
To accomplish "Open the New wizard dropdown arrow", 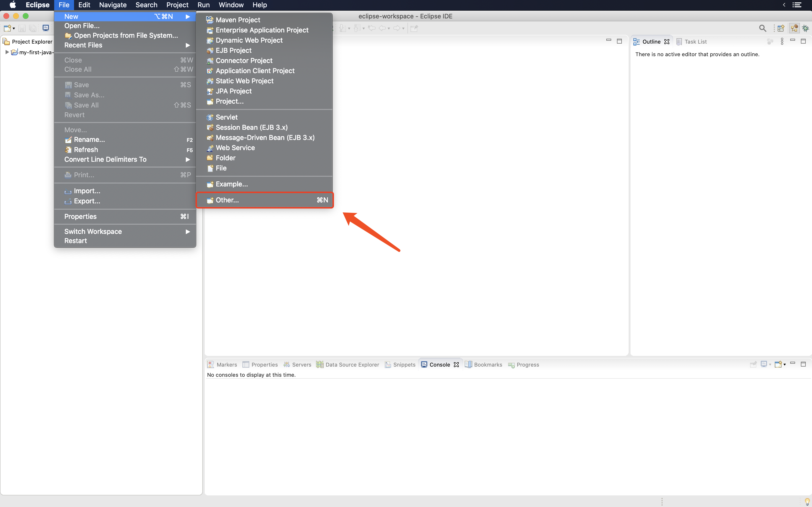I will pos(14,29).
